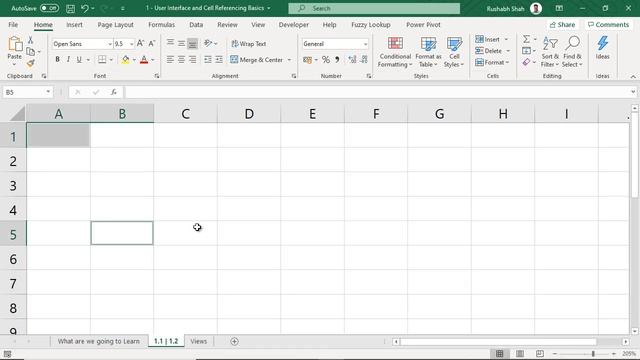This screenshot has width=640, height=360.
Task: Toggle Underline formatting
Action: coord(79,60)
